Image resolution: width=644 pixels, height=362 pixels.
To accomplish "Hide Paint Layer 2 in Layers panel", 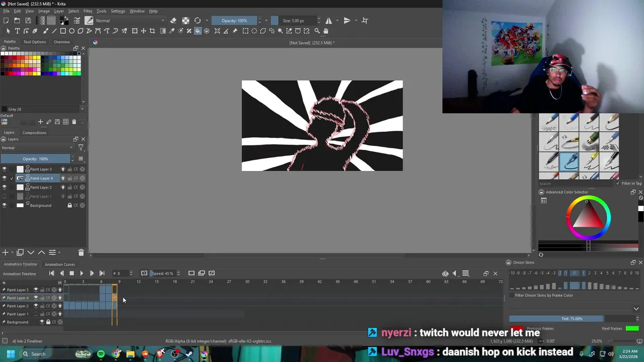I will click(x=5, y=188).
